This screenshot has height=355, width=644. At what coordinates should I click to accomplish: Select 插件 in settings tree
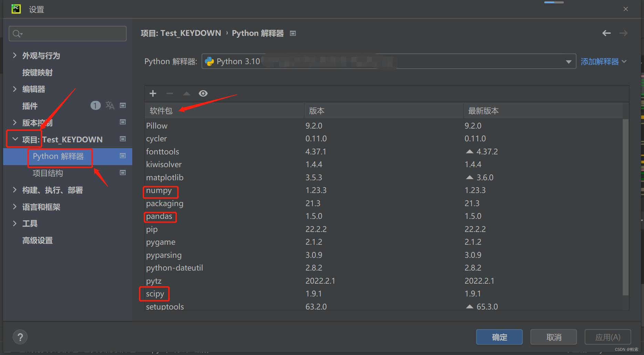30,106
